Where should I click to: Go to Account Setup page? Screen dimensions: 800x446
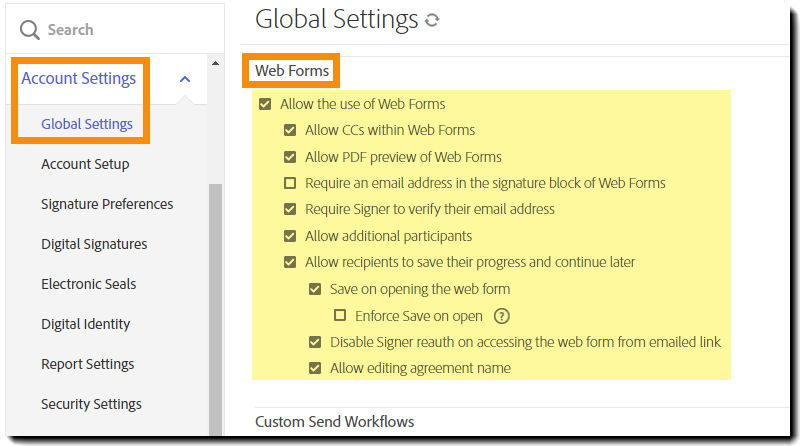tap(85, 164)
